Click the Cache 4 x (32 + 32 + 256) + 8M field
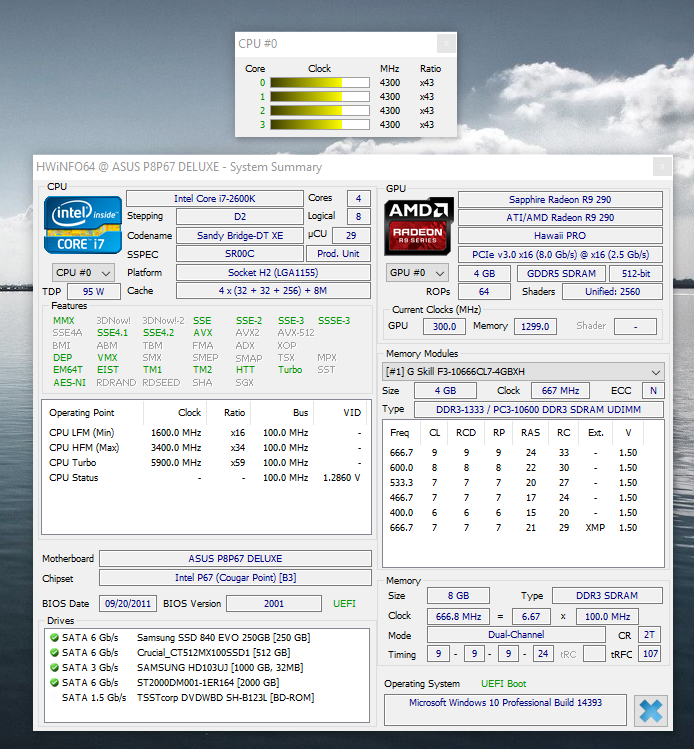The width and height of the screenshot is (694, 749). tap(273, 290)
